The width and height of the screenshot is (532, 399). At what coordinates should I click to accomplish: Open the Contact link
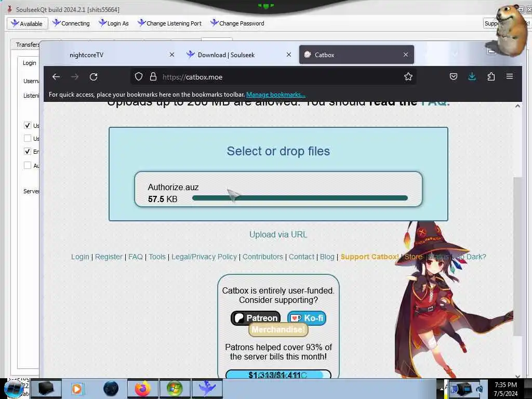click(x=301, y=257)
